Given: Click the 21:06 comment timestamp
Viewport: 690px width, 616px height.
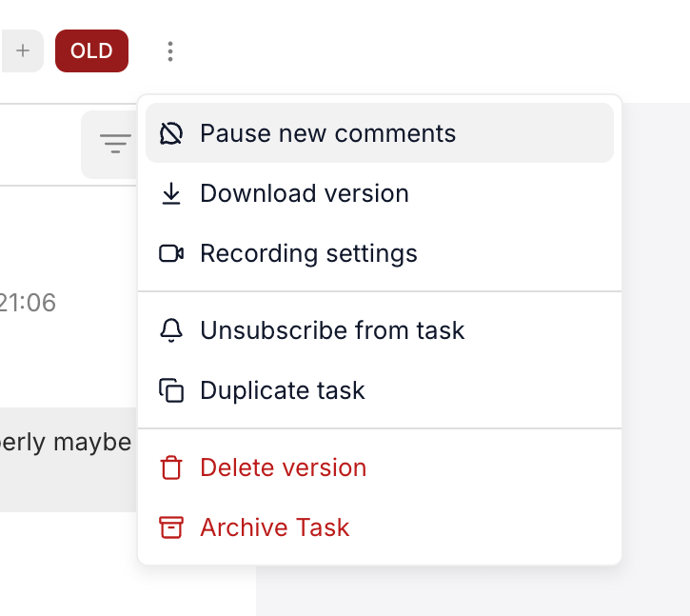Looking at the screenshot, I should pos(28,303).
